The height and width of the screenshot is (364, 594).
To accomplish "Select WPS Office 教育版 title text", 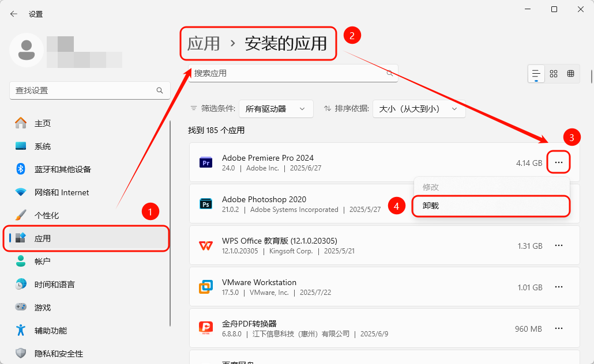I will coord(280,241).
